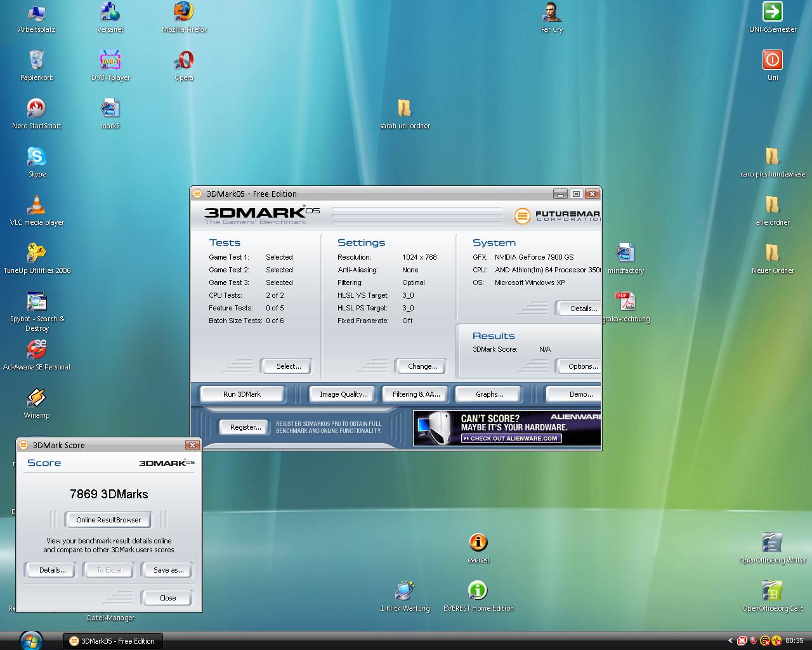
Task: Open Filtering & AA... tool
Action: click(x=416, y=394)
